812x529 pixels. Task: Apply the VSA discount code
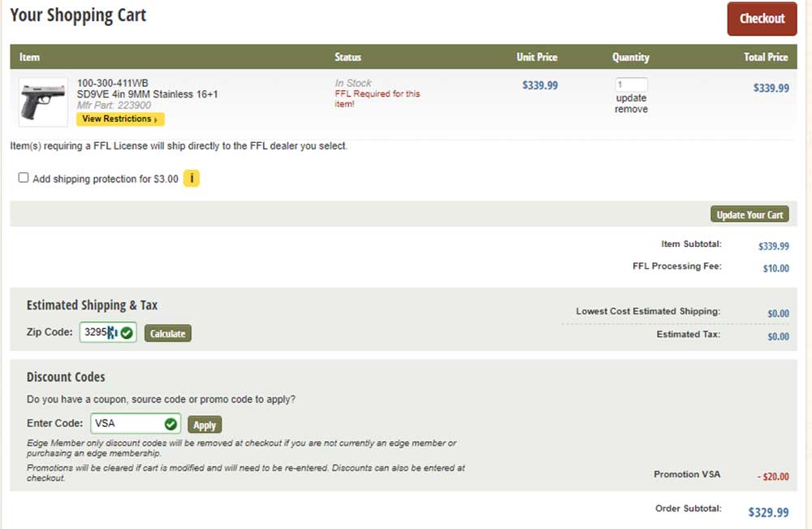coord(205,425)
